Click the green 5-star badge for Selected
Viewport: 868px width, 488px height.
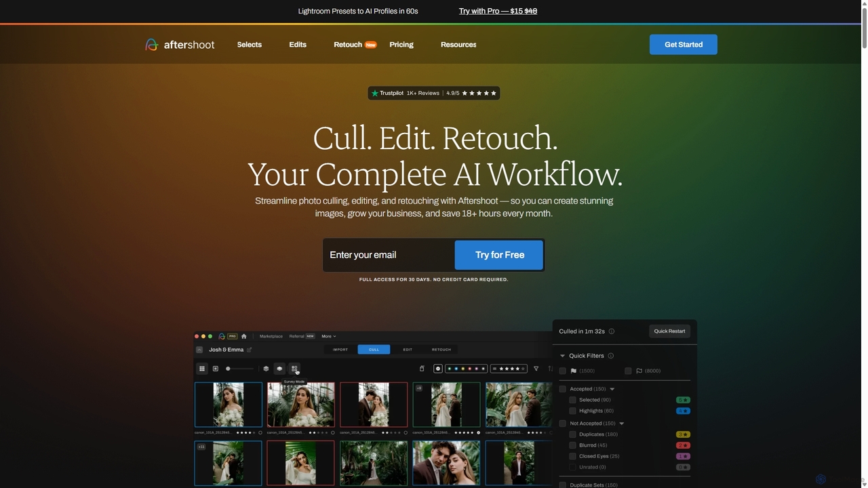(x=683, y=400)
